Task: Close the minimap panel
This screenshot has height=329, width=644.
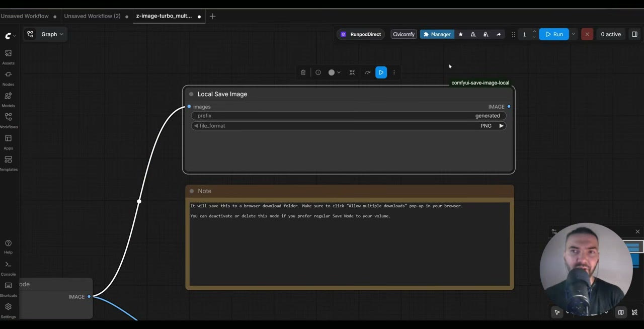Action: click(637, 231)
